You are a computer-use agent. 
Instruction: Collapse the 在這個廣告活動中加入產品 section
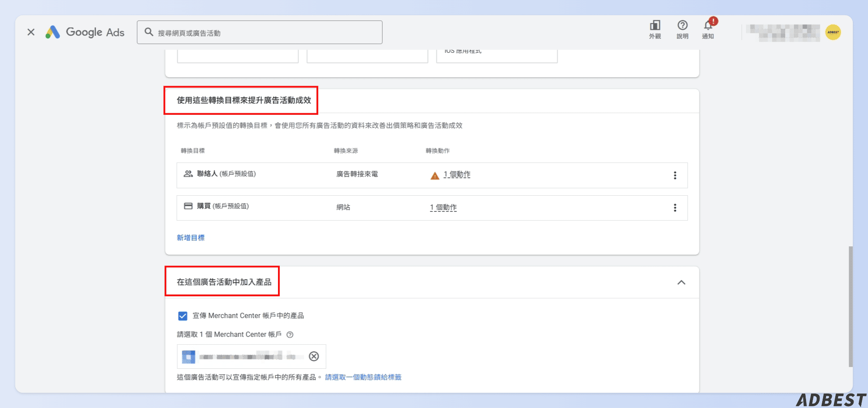click(681, 282)
